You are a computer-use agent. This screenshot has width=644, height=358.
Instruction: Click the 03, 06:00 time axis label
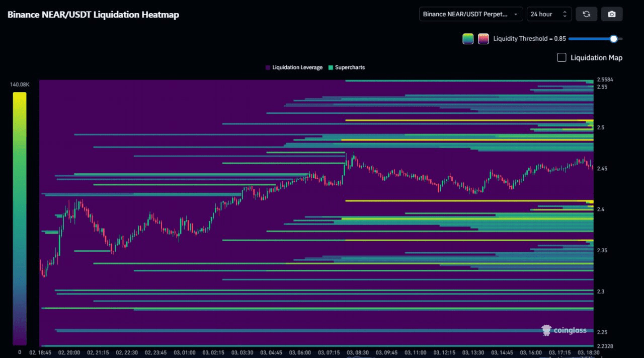click(x=300, y=352)
